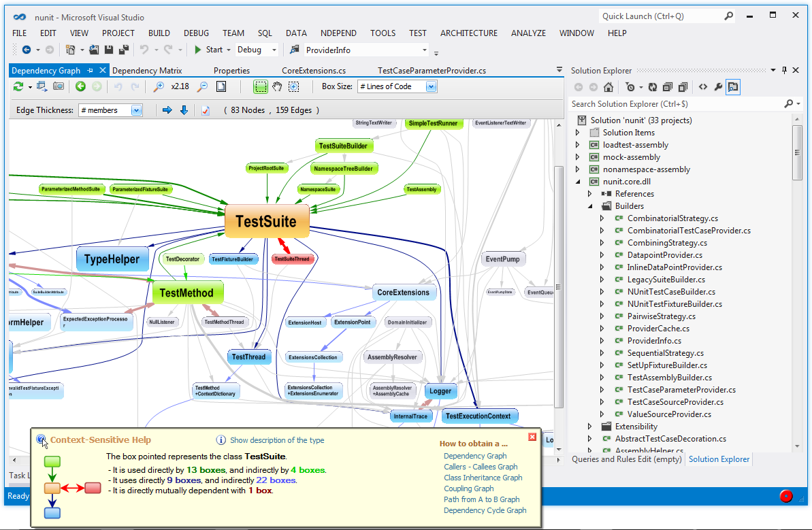
Task: Click the blue down arrow layout icon
Action: point(184,110)
